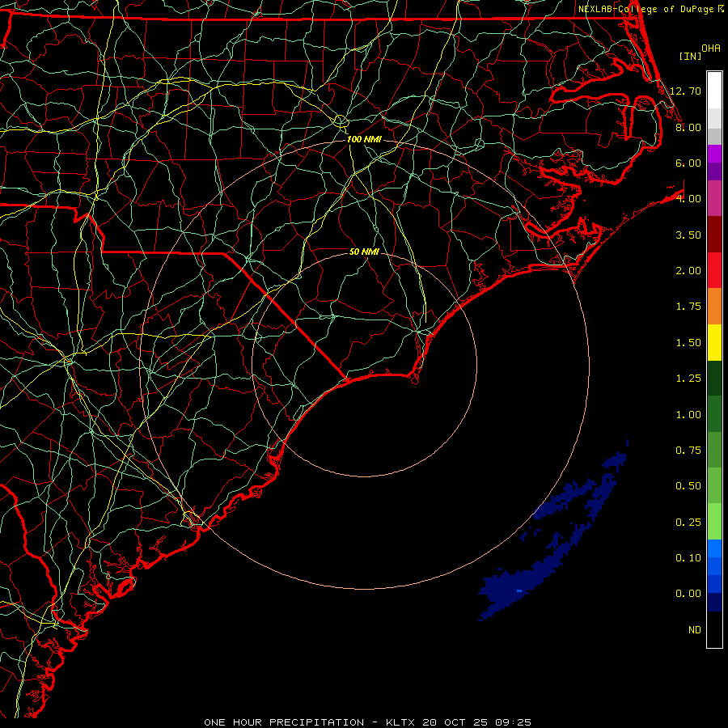Select the orange swatch beside 1.75
The height and width of the screenshot is (728, 728).
click(x=714, y=307)
